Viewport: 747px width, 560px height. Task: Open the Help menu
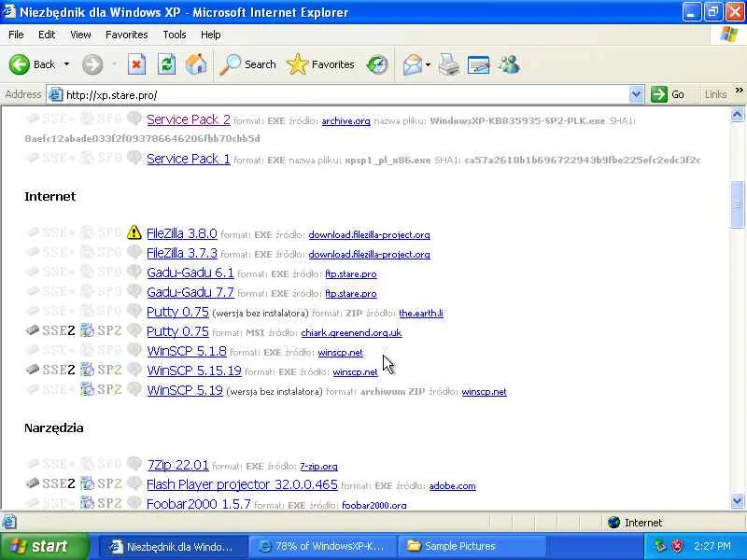(211, 35)
